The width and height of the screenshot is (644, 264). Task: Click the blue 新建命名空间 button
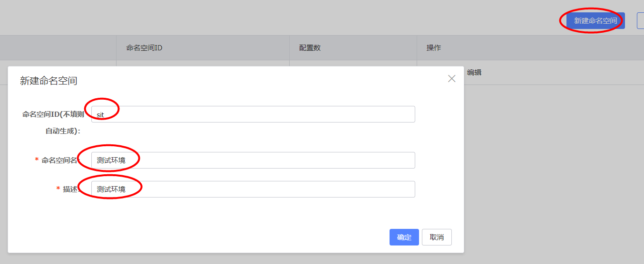pos(595,21)
